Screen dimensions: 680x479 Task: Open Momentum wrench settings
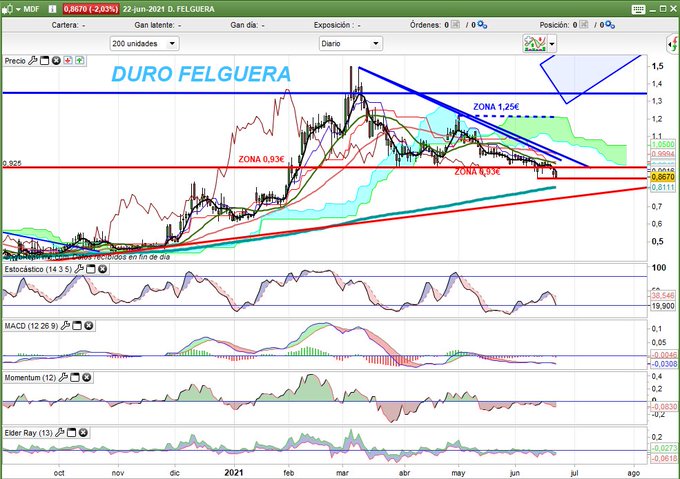point(63,378)
